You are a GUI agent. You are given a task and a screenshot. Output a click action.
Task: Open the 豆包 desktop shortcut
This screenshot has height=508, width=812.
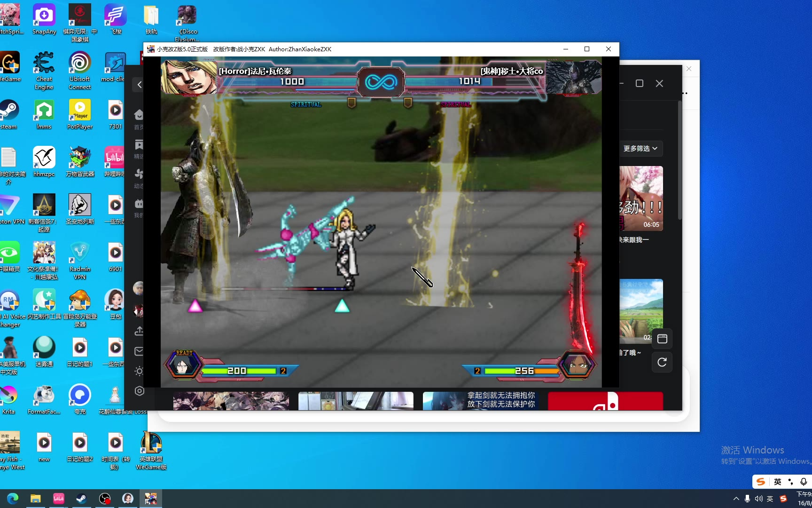point(116,304)
